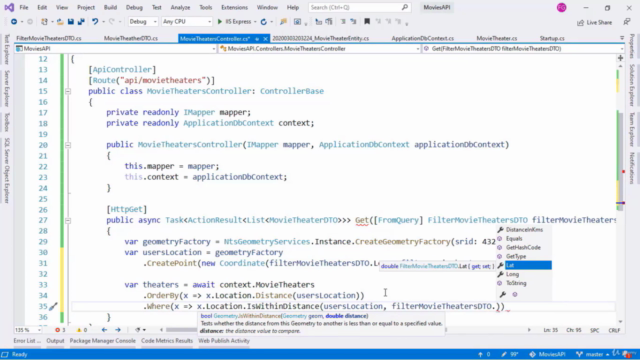Viewport: 640px width, 360px height.
Task: Open the document tabs overflow dropdown
Action: pos(622,38)
